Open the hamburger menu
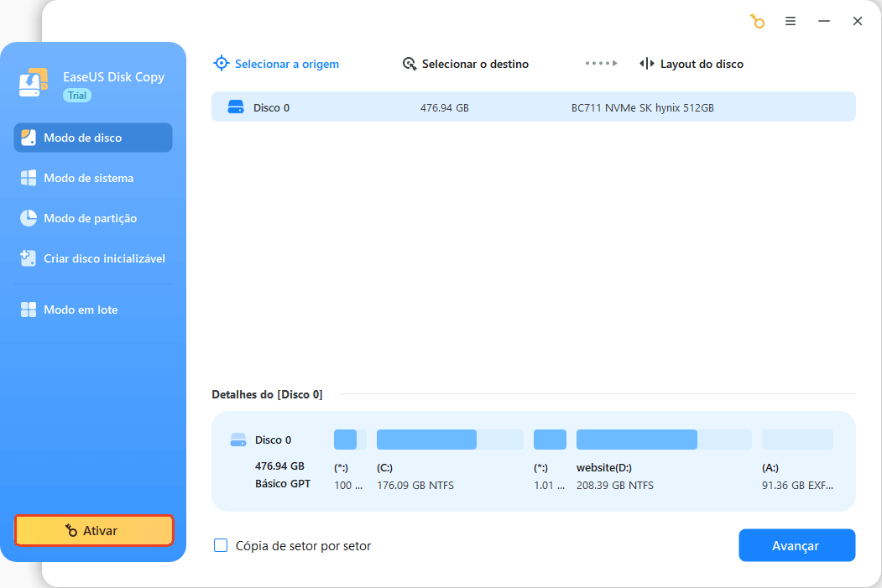Image resolution: width=882 pixels, height=588 pixels. click(790, 21)
